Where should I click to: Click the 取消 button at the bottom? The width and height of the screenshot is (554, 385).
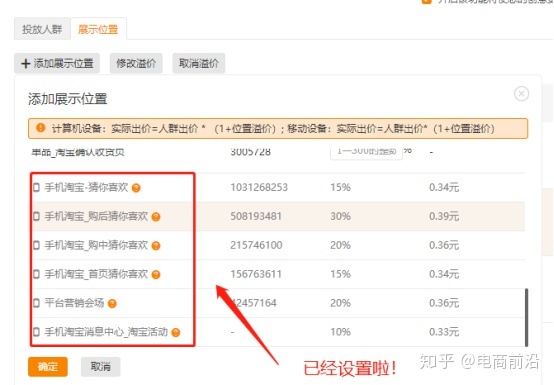(101, 367)
